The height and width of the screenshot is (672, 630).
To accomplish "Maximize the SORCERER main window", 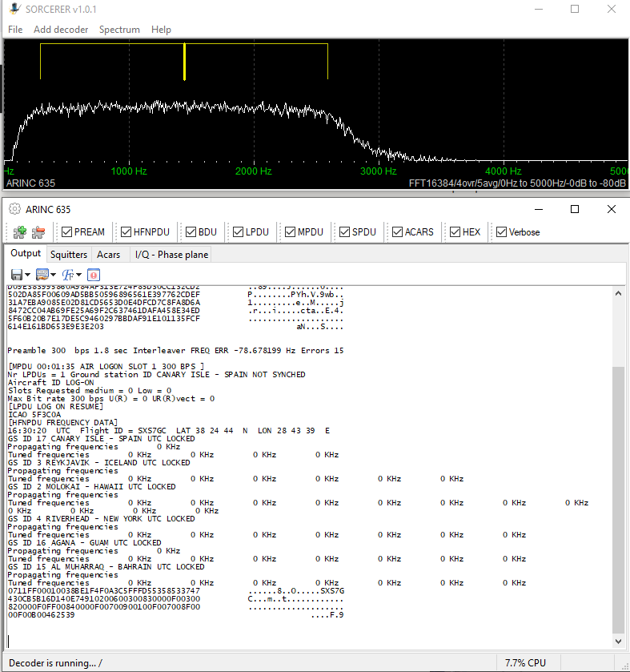I will tap(575, 9).
